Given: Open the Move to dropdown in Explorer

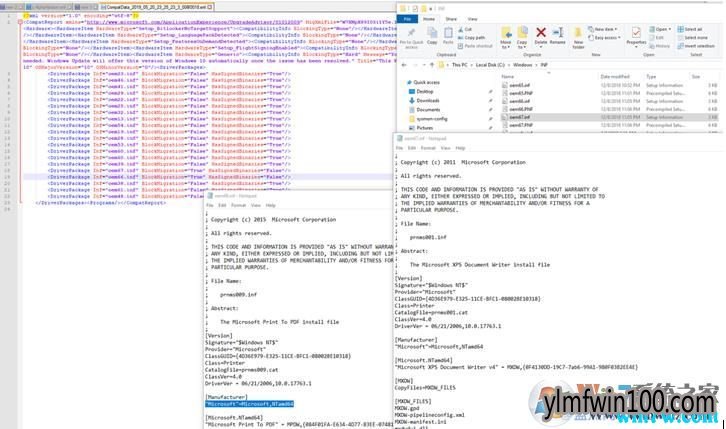Looking at the screenshot, I should (506, 38).
